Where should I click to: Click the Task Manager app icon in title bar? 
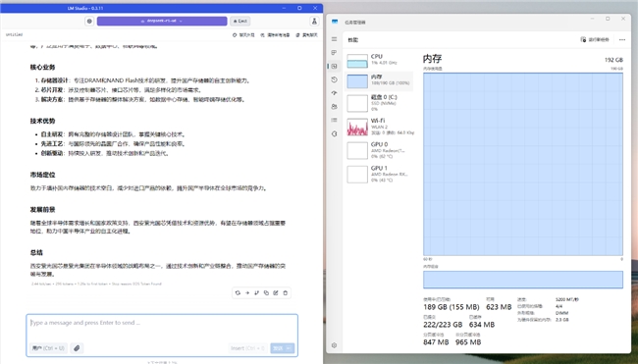(x=335, y=22)
